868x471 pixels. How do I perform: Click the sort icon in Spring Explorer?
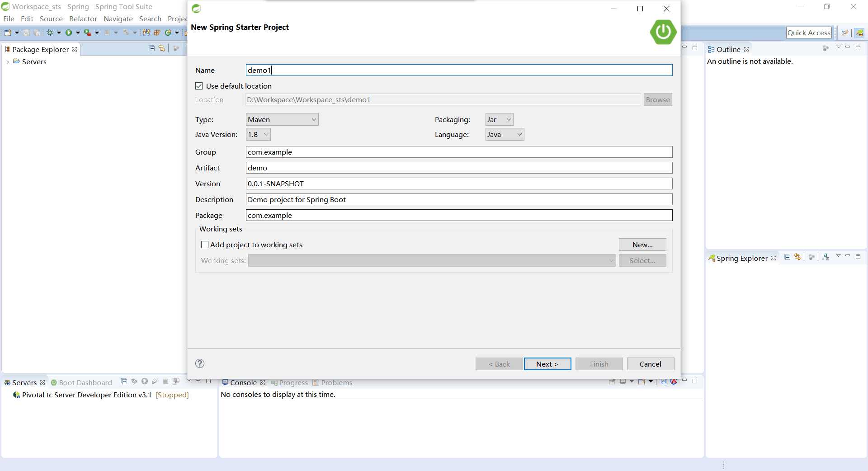(826, 257)
